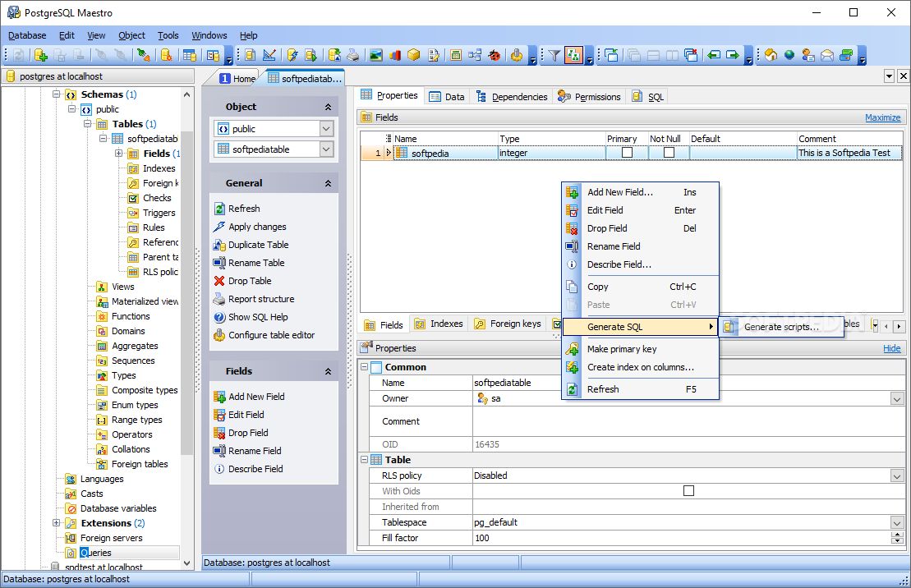Click the ladybug debugger toolbar icon
The height and width of the screenshot is (588, 911).
click(495, 55)
